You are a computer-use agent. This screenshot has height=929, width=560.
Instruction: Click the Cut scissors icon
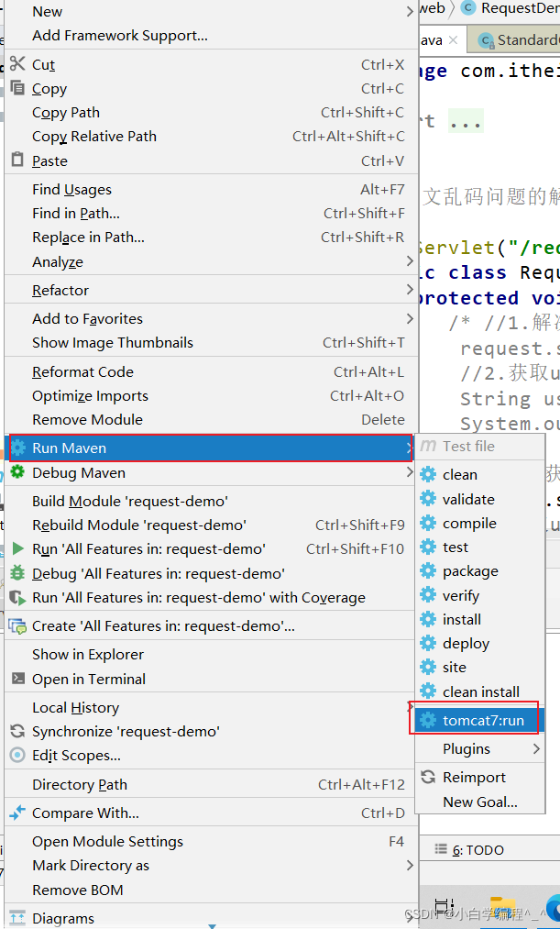point(17,63)
